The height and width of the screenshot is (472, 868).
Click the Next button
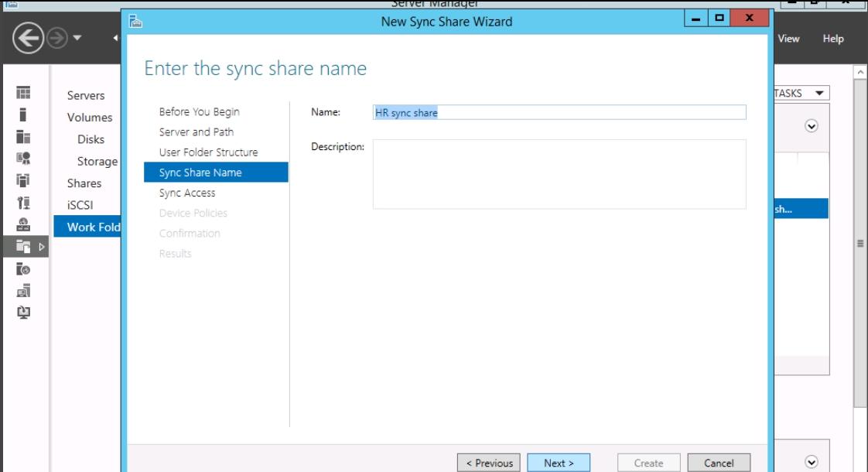click(x=559, y=463)
